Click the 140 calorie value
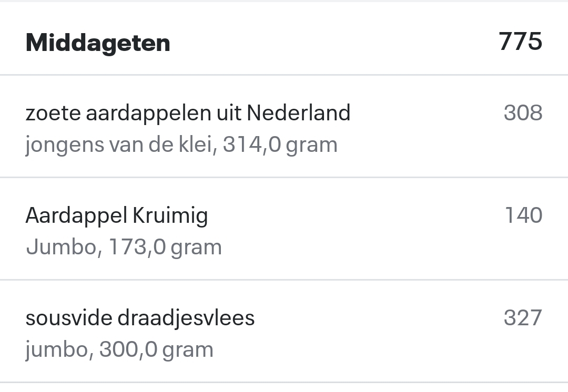 tap(524, 214)
